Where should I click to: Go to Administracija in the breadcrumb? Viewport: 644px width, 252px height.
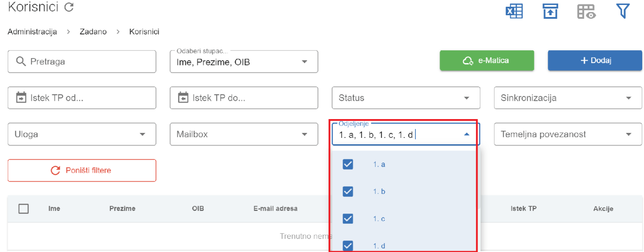point(32,32)
